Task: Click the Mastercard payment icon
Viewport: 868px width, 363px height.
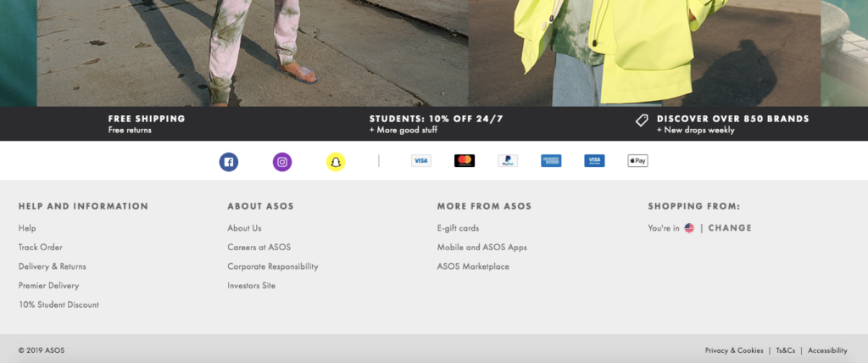Action: coord(465,160)
